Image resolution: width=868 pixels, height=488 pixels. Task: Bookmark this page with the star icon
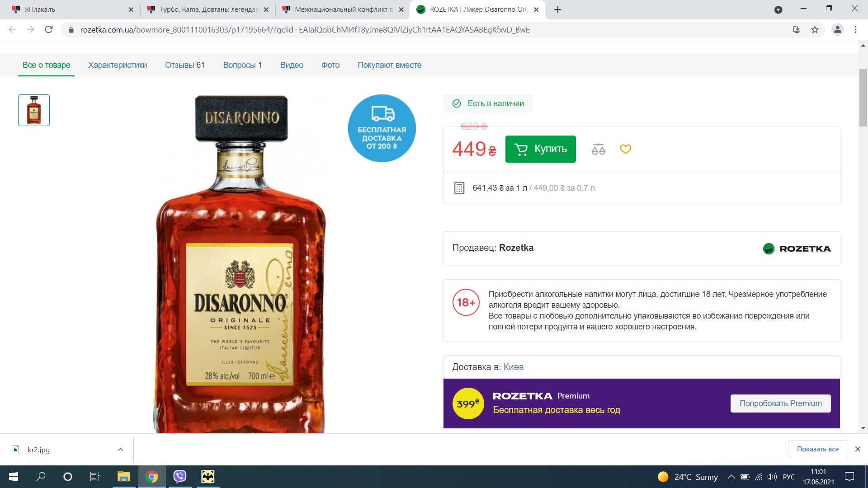coord(815,29)
